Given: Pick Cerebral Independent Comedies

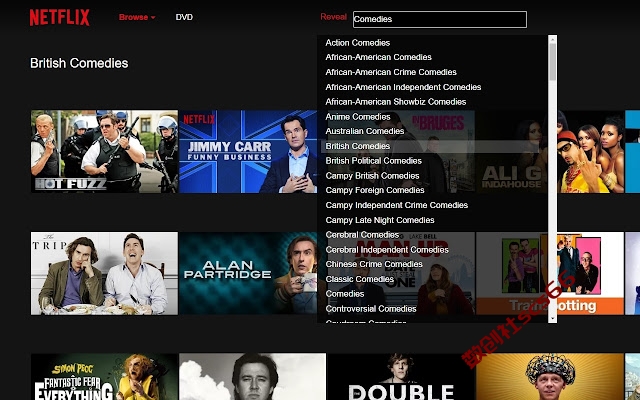Looking at the screenshot, I should [387, 250].
